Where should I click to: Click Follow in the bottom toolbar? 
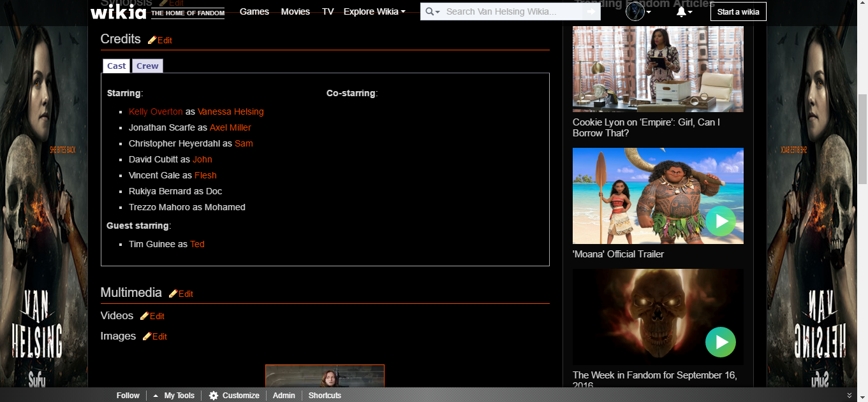tap(128, 396)
